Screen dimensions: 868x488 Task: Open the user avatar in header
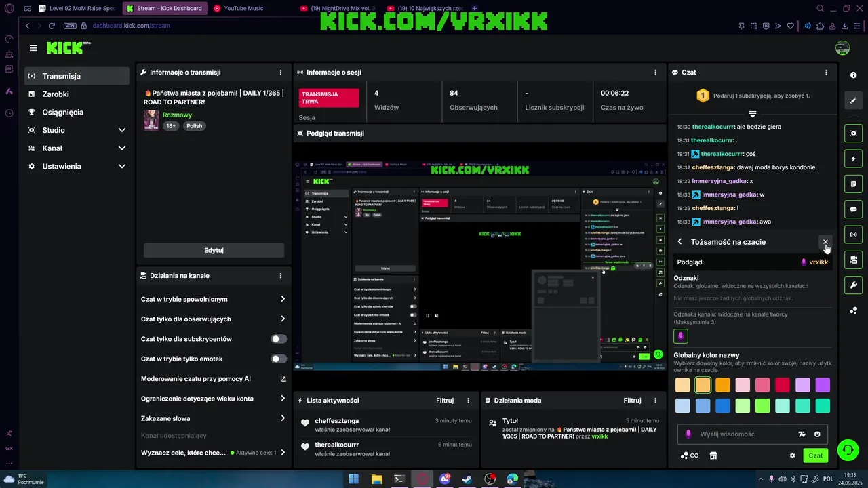click(x=842, y=48)
